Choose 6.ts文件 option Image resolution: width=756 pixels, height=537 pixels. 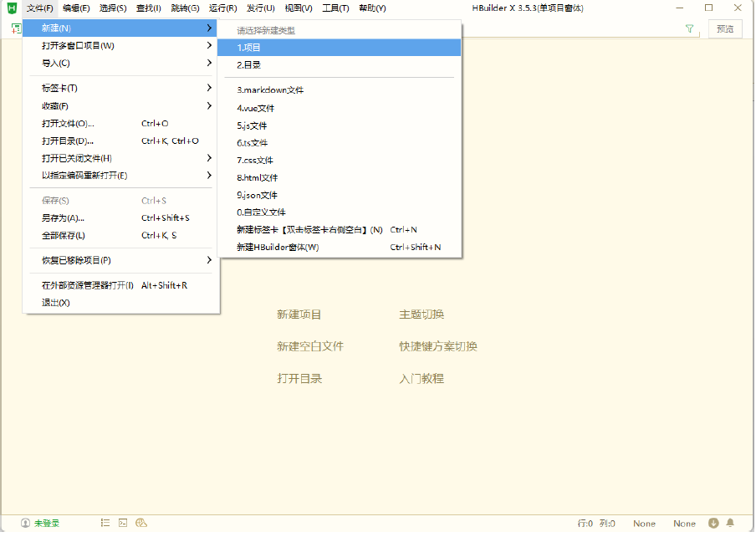point(340,143)
